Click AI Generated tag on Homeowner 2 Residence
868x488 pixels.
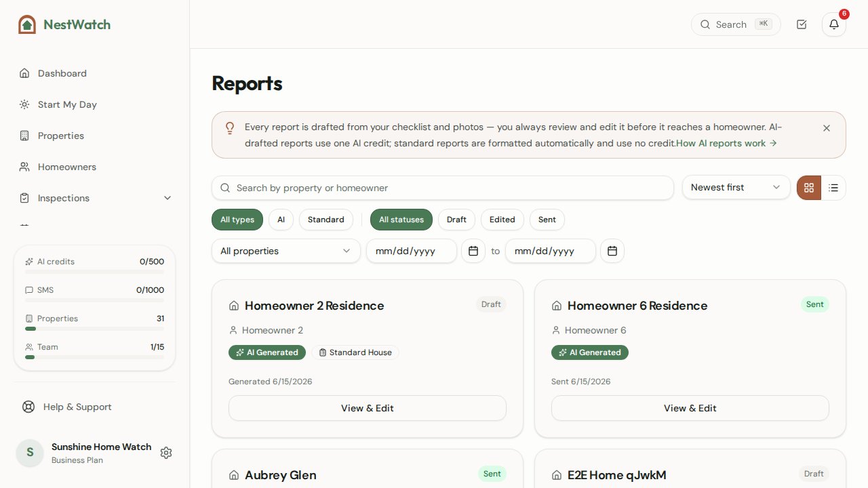point(267,352)
